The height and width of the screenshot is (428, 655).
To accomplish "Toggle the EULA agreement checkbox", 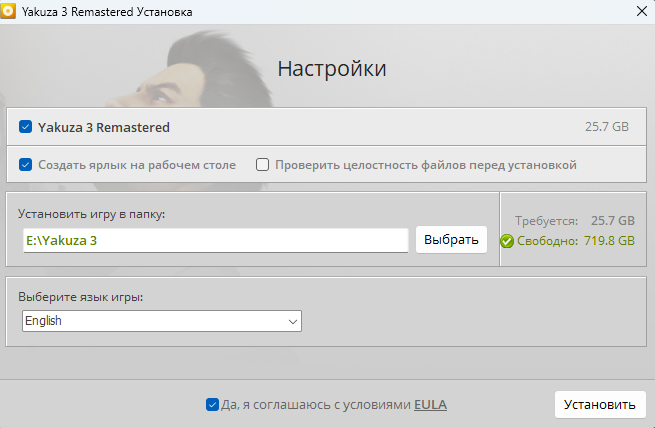I will (212, 404).
